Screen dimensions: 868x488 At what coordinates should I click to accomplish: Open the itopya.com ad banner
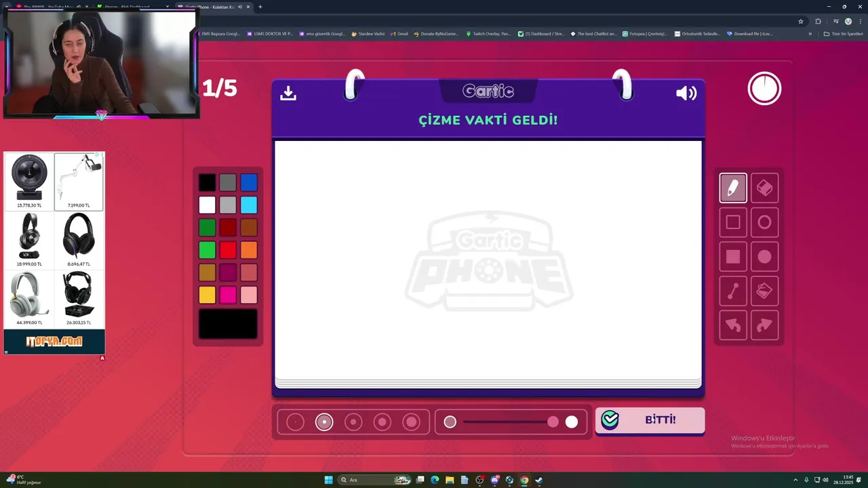coord(54,342)
